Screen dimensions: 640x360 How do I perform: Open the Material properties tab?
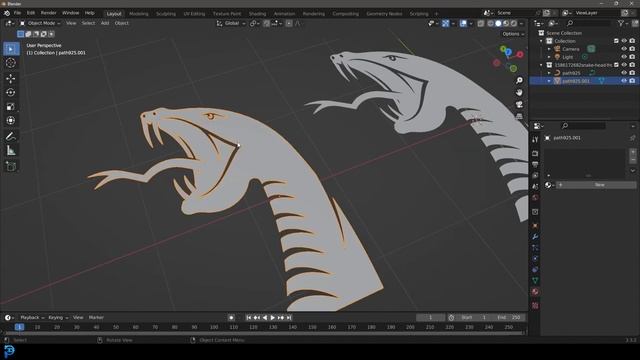pos(535,292)
